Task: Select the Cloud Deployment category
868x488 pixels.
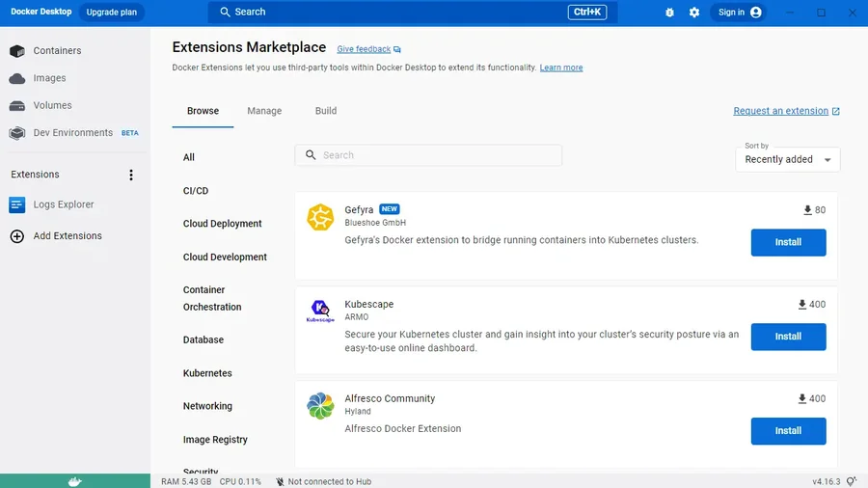Action: (223, 224)
